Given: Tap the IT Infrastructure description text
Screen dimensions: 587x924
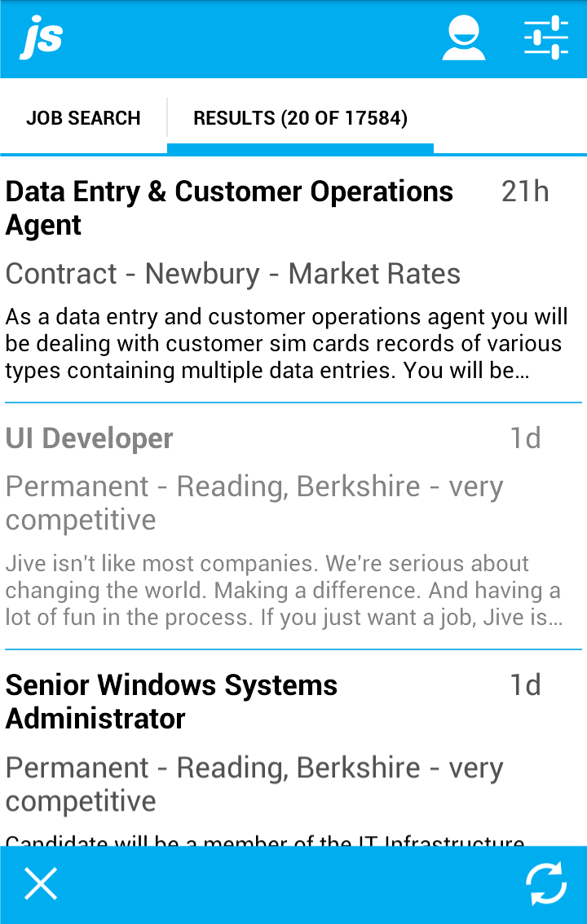Looking at the screenshot, I should pos(265,840).
